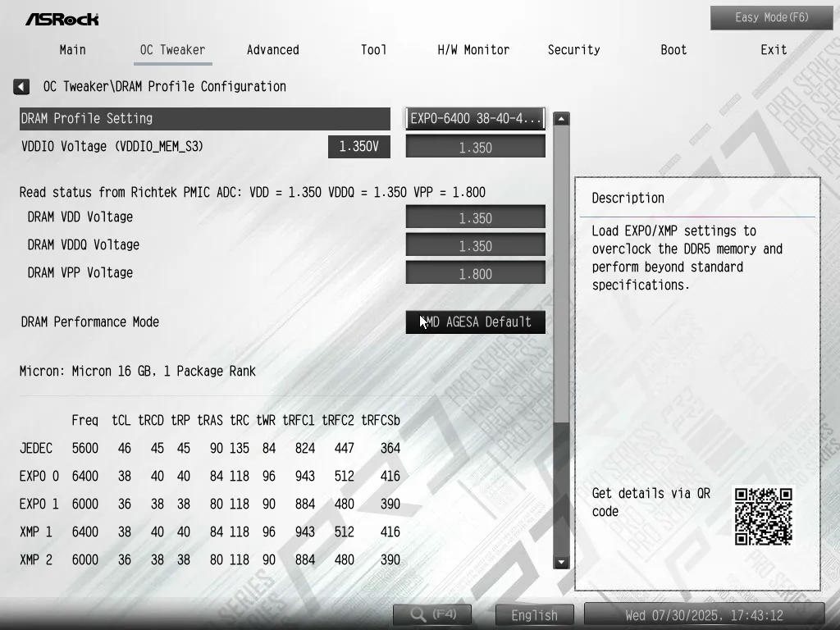This screenshot has width=840, height=630.
Task: Open the Boot tab
Action: click(673, 50)
